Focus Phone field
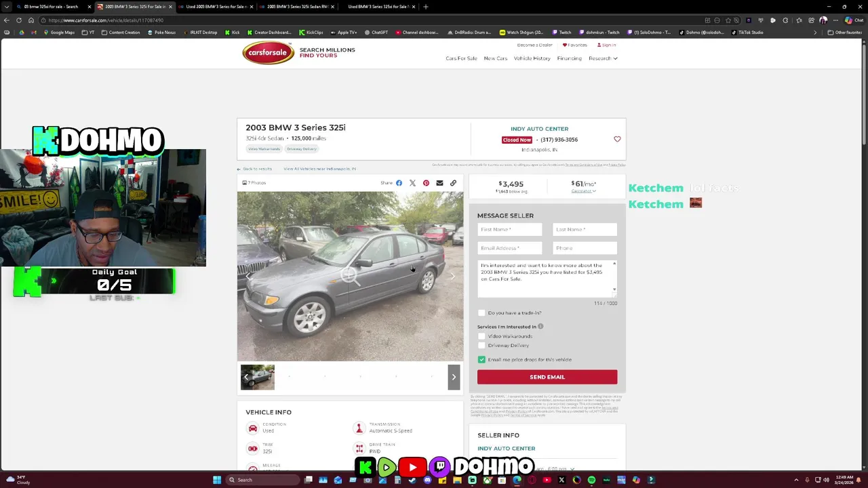Screen dimensions: 868x488 tap(585, 248)
